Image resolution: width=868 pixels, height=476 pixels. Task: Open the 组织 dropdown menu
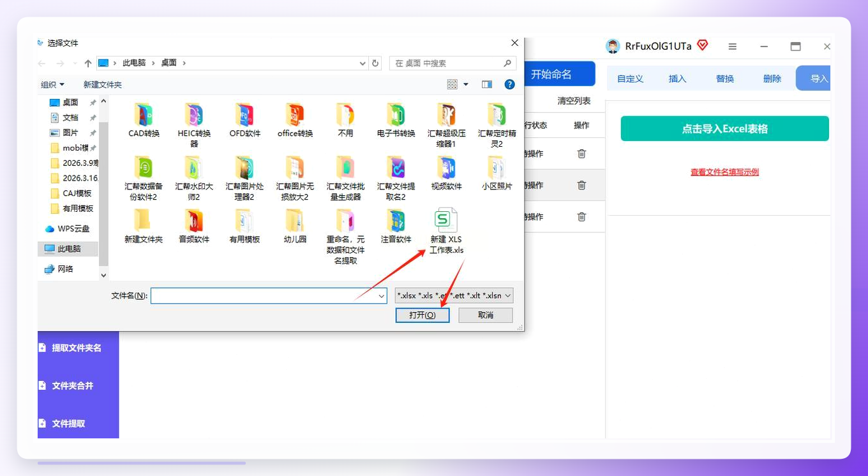[52, 85]
